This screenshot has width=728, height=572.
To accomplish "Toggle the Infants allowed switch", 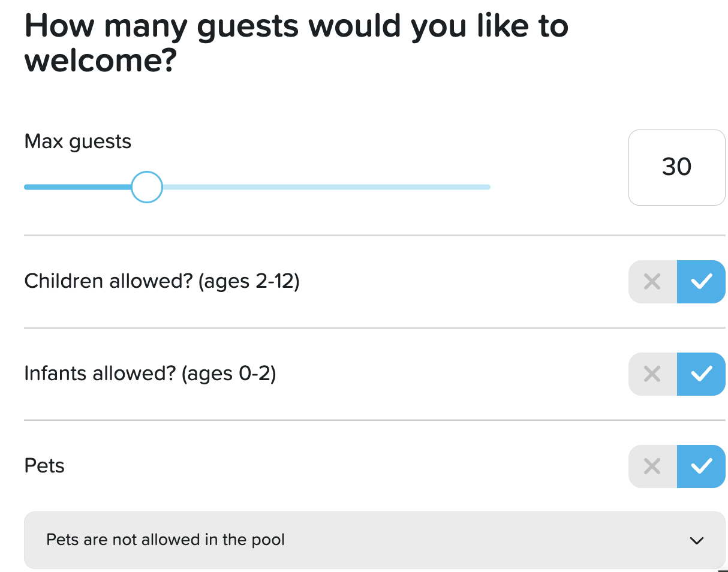I will 676,374.
